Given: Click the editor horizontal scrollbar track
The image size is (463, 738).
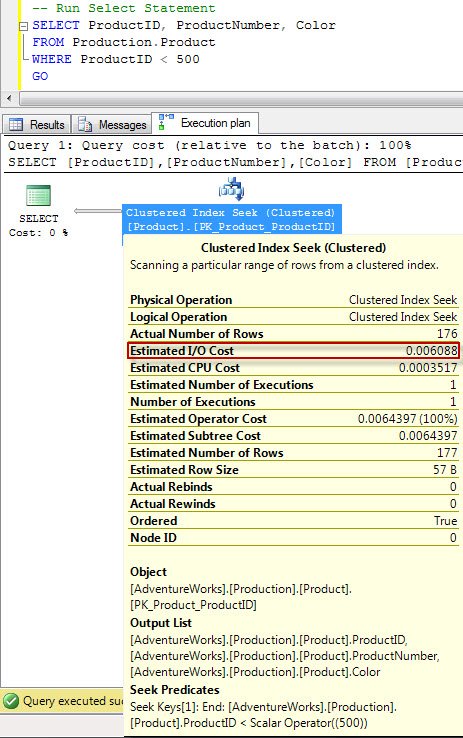Looking at the screenshot, I should [241, 99].
